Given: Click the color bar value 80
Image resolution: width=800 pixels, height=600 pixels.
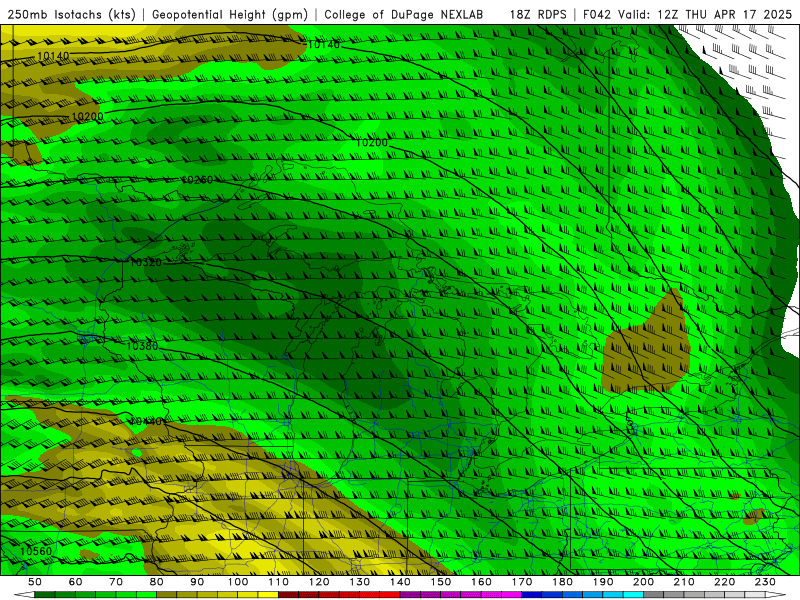Looking at the screenshot, I should [156, 582].
